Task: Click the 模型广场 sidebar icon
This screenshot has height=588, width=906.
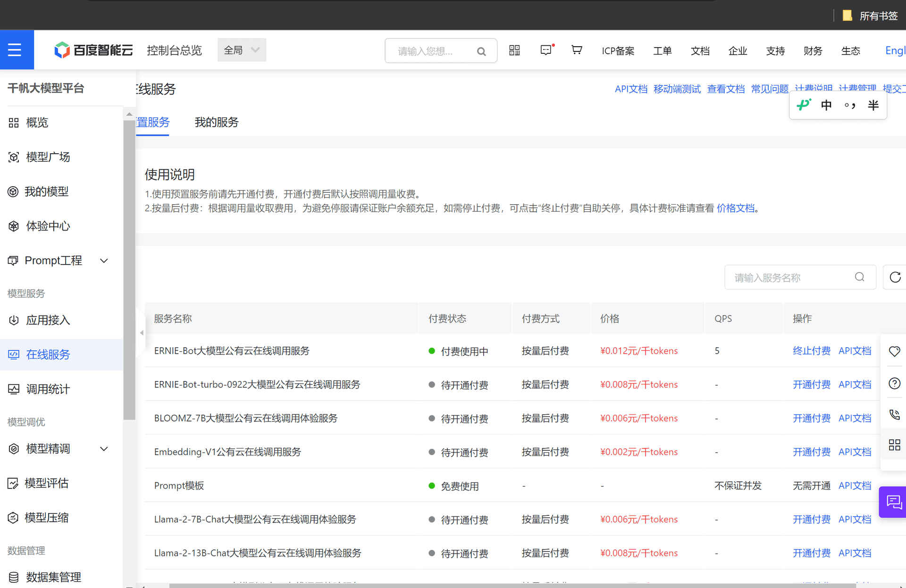Action: pos(14,157)
